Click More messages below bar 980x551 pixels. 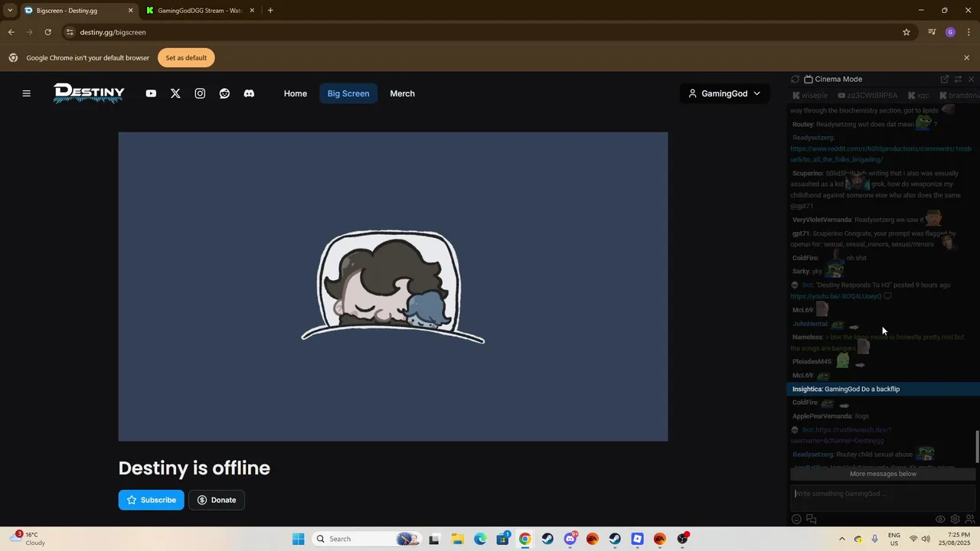coord(883,474)
